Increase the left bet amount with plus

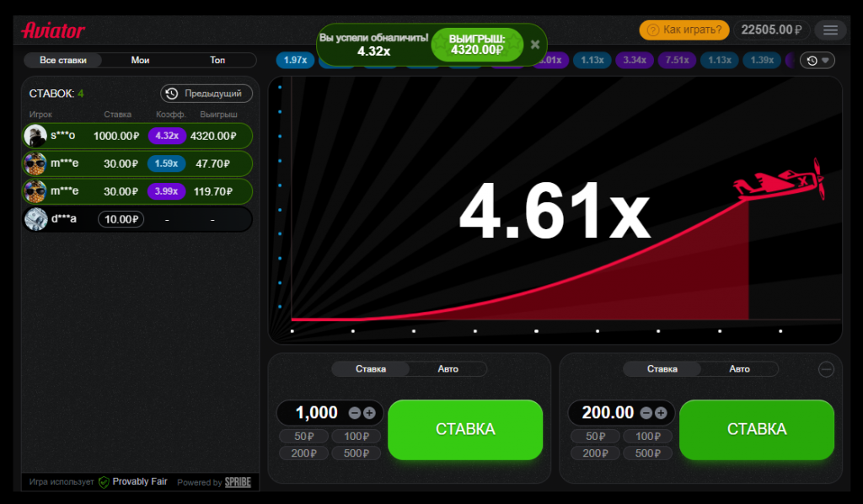[x=369, y=413]
